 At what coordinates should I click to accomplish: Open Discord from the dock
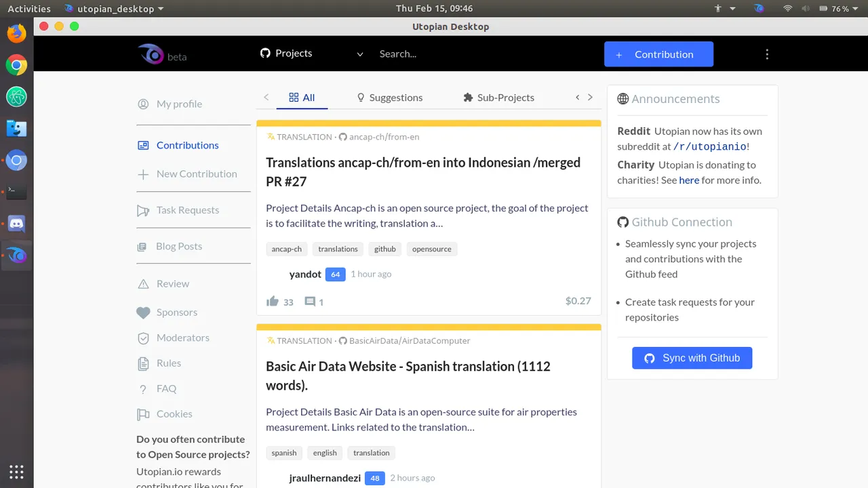pos(16,224)
